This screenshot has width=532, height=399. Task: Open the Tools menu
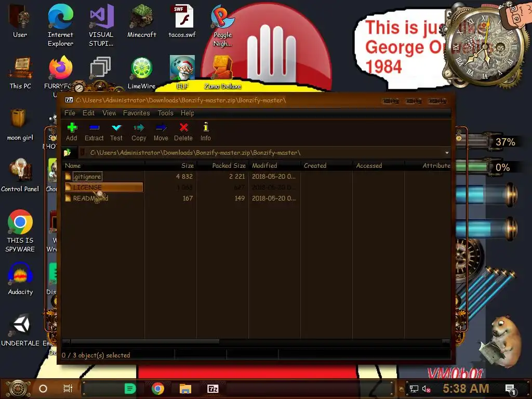click(x=166, y=113)
